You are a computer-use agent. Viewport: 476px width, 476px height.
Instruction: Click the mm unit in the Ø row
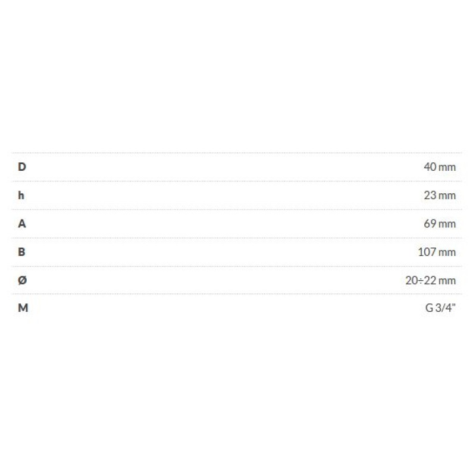(x=447, y=280)
